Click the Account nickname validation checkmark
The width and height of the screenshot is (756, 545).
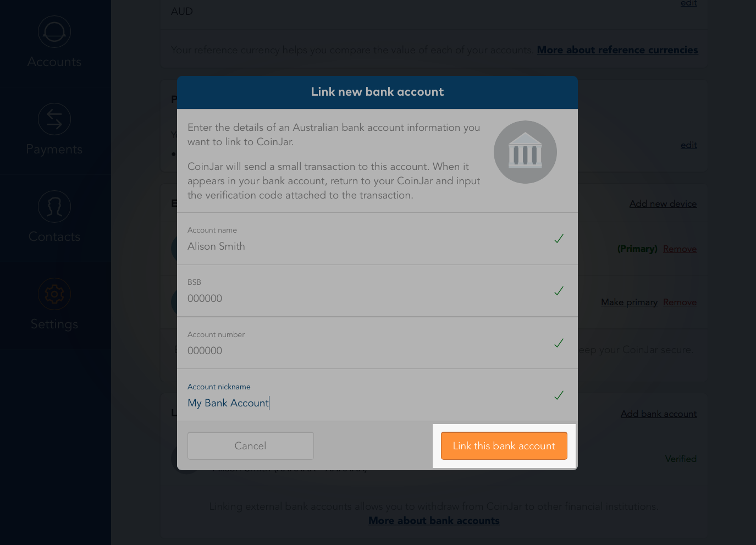click(x=559, y=395)
